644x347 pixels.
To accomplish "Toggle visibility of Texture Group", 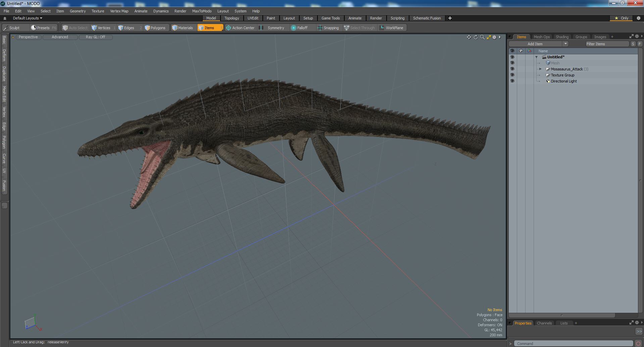I will (x=512, y=75).
